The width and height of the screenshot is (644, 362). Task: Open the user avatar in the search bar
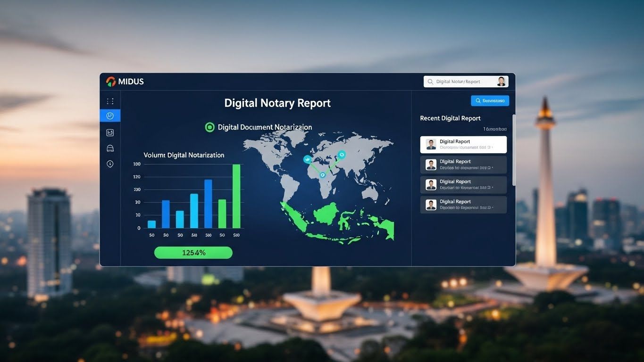[x=501, y=82]
